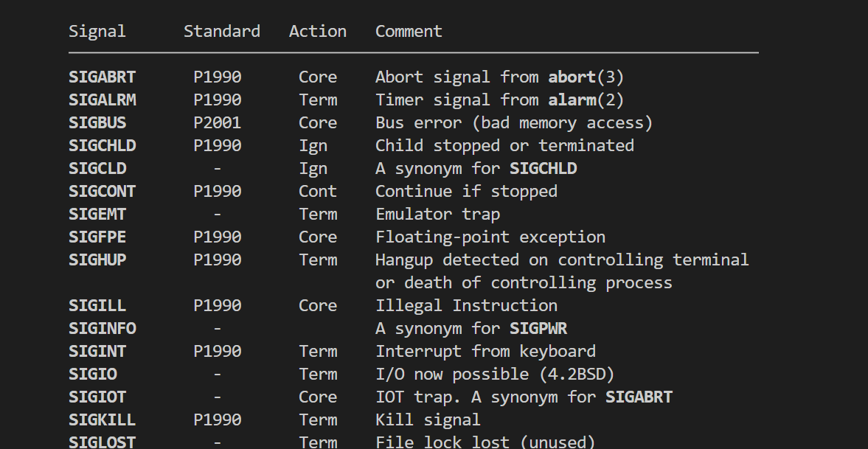Click the Standard column header
The height and width of the screenshot is (449, 868).
222,31
